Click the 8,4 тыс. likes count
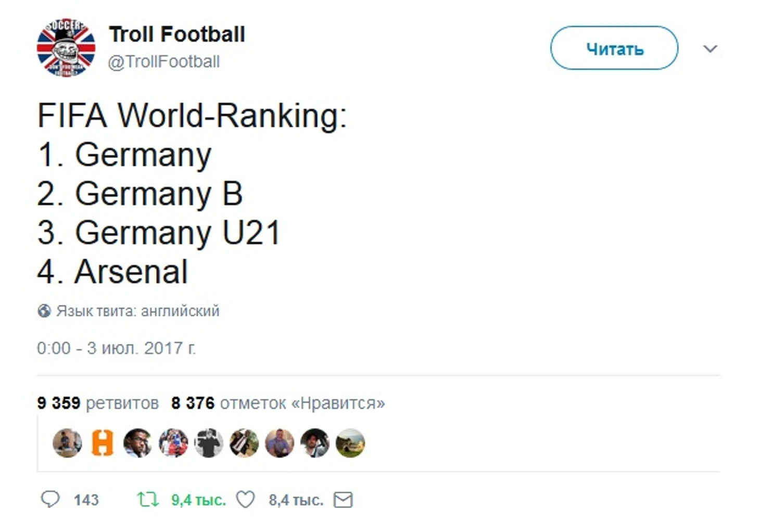The width and height of the screenshot is (760, 532). tap(296, 500)
